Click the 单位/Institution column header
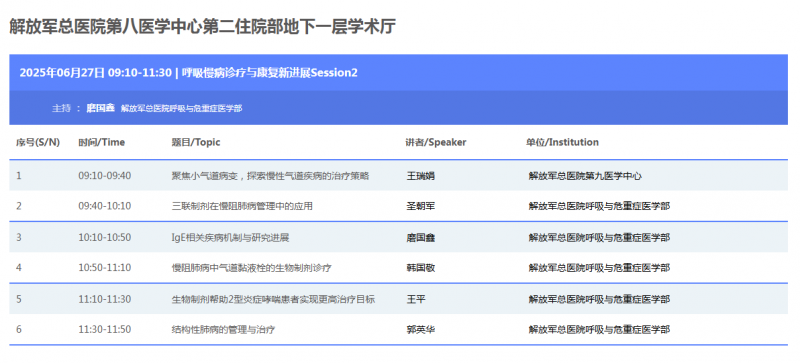Image resolution: width=800 pixels, height=363 pixels. [562, 142]
